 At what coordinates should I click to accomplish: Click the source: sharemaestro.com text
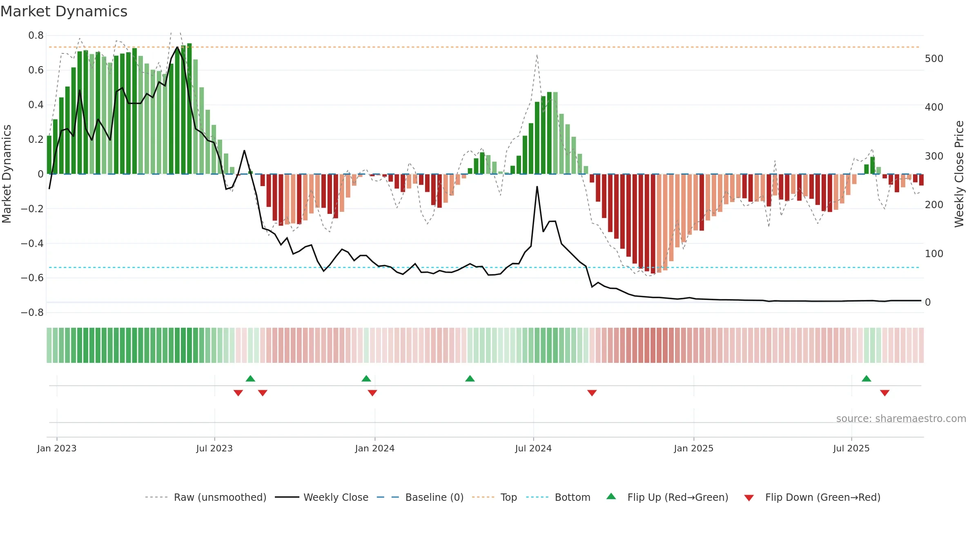[x=901, y=418]
